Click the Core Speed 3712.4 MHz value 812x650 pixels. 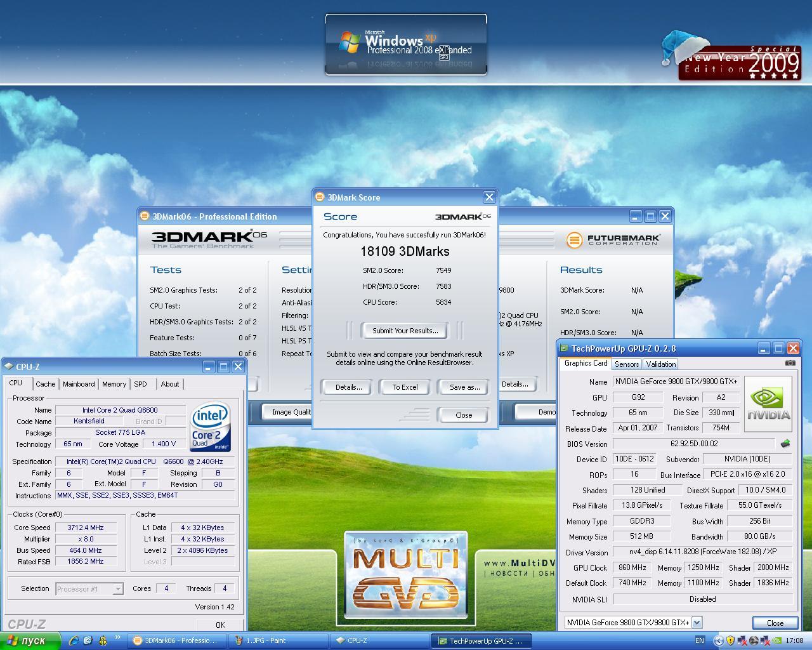click(x=86, y=527)
